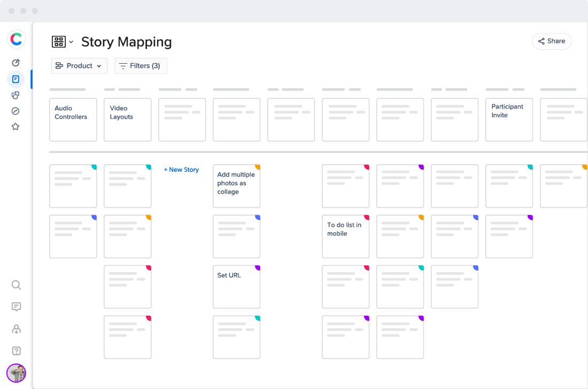Open help with the question mark icon
Screen dimensions: 588x389
[x=16, y=351]
